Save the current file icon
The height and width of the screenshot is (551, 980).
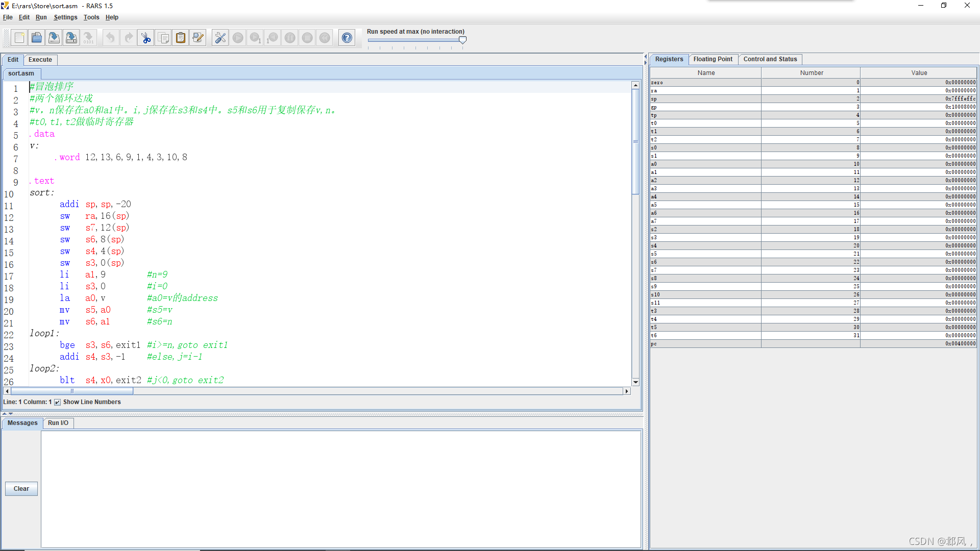click(x=54, y=38)
